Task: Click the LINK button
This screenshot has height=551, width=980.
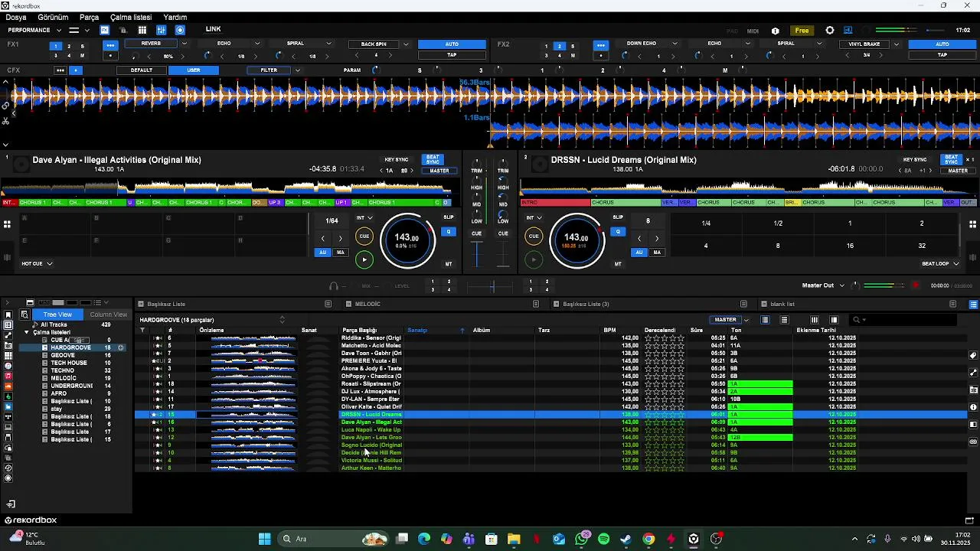Action: pos(214,30)
